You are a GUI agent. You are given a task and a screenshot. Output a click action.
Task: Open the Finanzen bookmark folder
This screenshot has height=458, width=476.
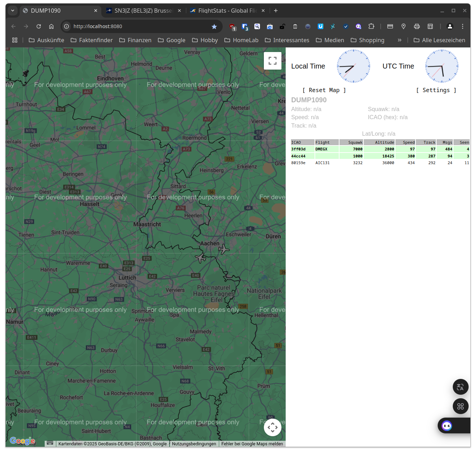click(135, 40)
